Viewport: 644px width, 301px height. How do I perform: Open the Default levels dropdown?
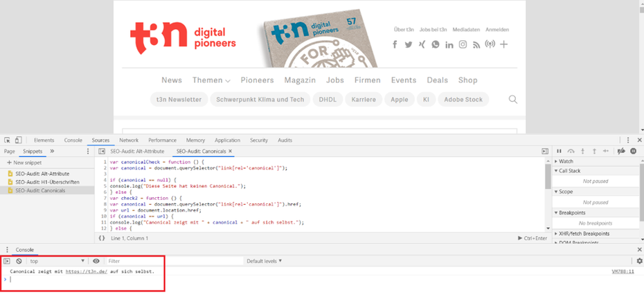pos(265,261)
